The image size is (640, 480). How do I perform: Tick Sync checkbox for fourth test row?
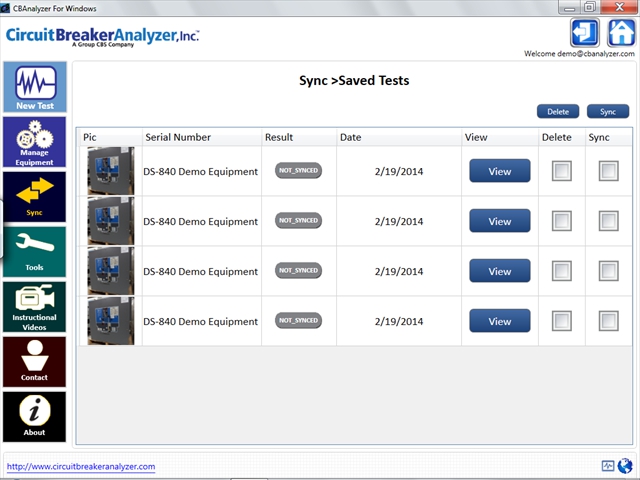click(x=609, y=321)
